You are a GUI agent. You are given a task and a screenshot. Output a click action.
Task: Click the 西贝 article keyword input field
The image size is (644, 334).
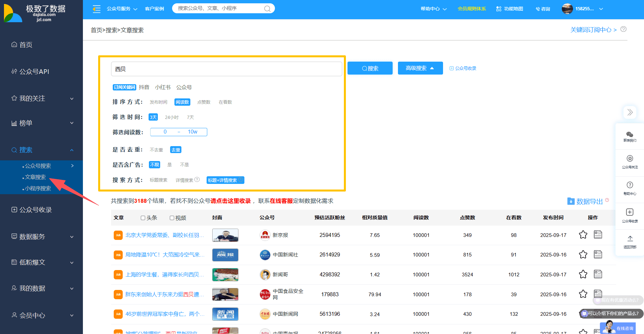coord(226,69)
